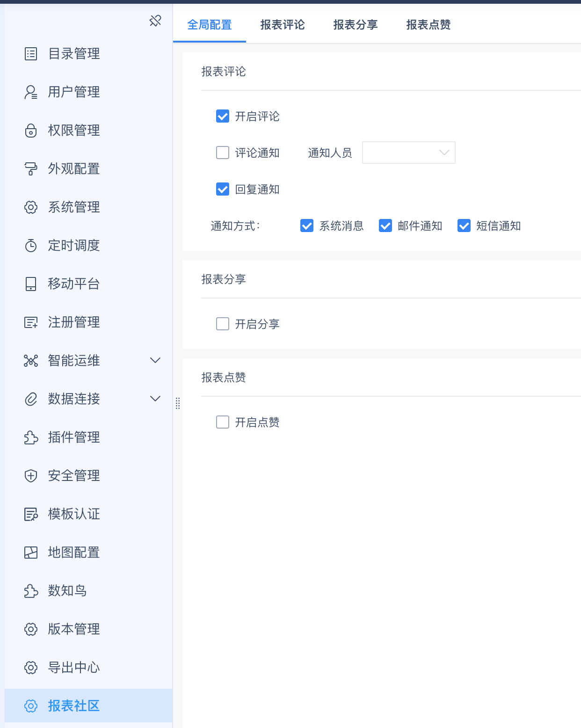Screen dimensions: 581x728
Task: Go to 导出中心 page
Action: 74,668
